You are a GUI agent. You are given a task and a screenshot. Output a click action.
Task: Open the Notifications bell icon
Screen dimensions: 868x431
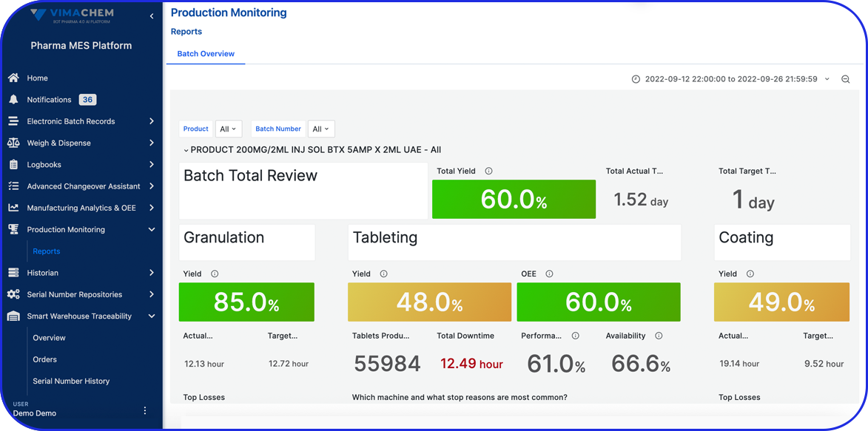[x=13, y=100]
